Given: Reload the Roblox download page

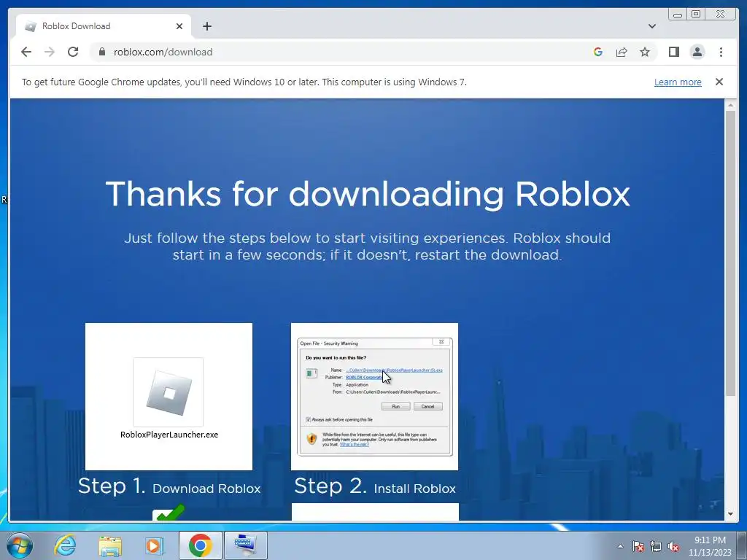Looking at the screenshot, I should [73, 52].
